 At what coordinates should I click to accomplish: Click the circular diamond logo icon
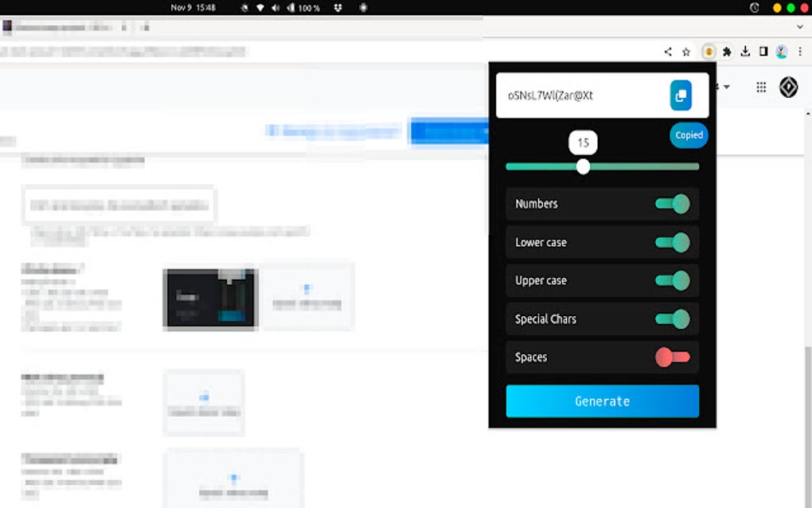click(787, 87)
